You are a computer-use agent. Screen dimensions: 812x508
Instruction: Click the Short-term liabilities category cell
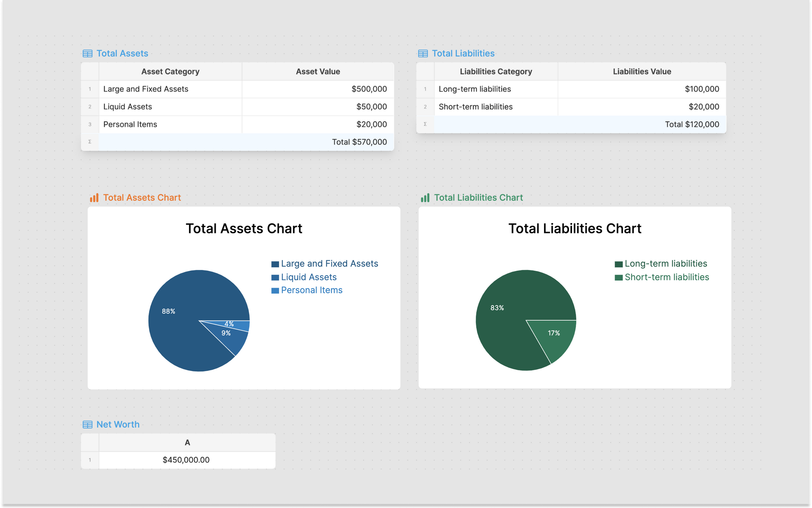(x=496, y=107)
